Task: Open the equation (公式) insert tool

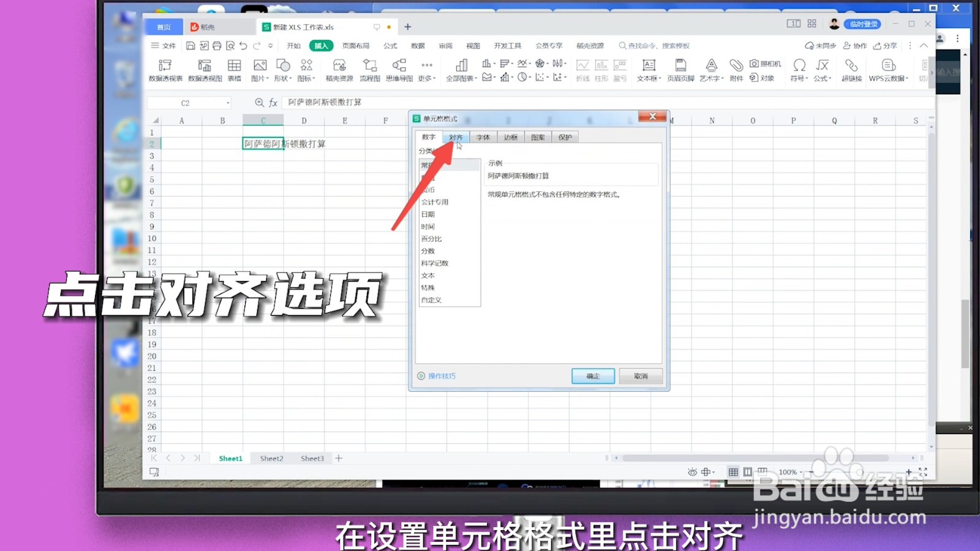Action: coord(823,70)
